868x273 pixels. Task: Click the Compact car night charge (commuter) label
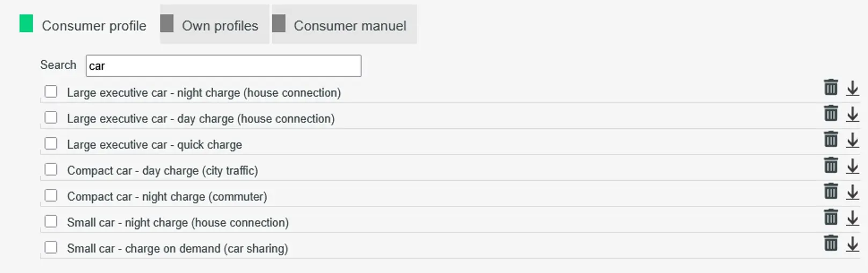[167, 197]
